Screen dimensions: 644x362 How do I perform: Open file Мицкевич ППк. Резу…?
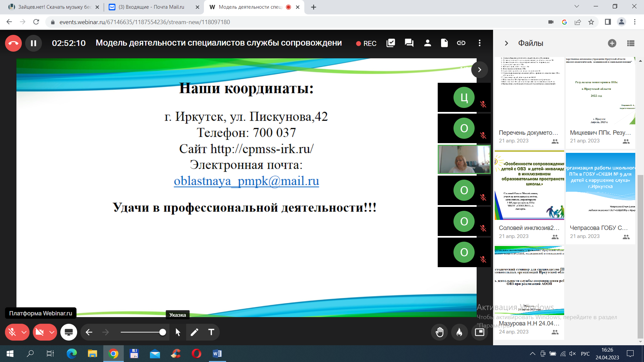(600, 103)
